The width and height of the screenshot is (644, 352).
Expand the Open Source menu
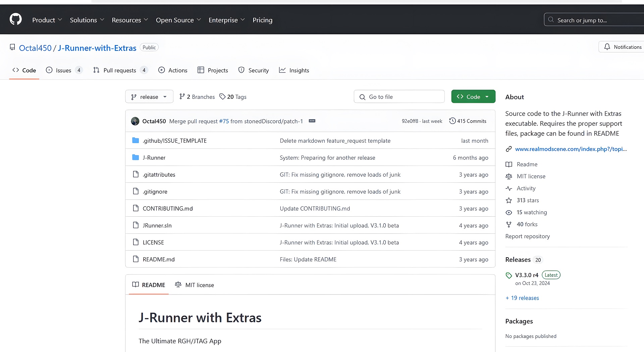[x=178, y=20]
